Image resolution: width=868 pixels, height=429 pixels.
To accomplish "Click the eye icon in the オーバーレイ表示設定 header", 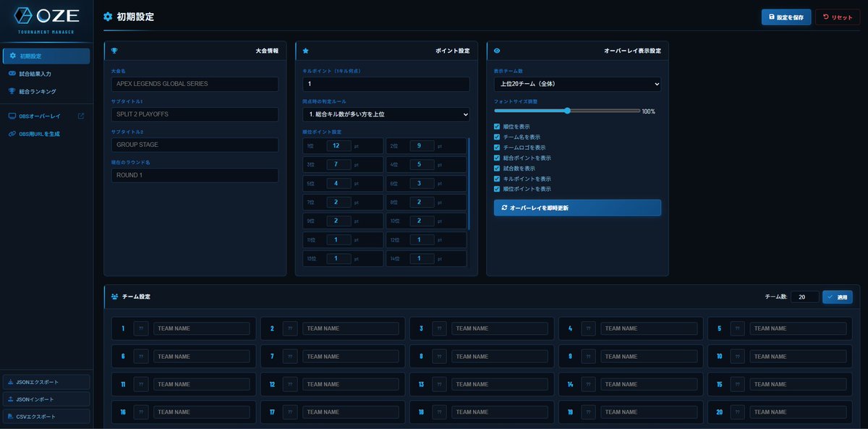I will point(497,51).
